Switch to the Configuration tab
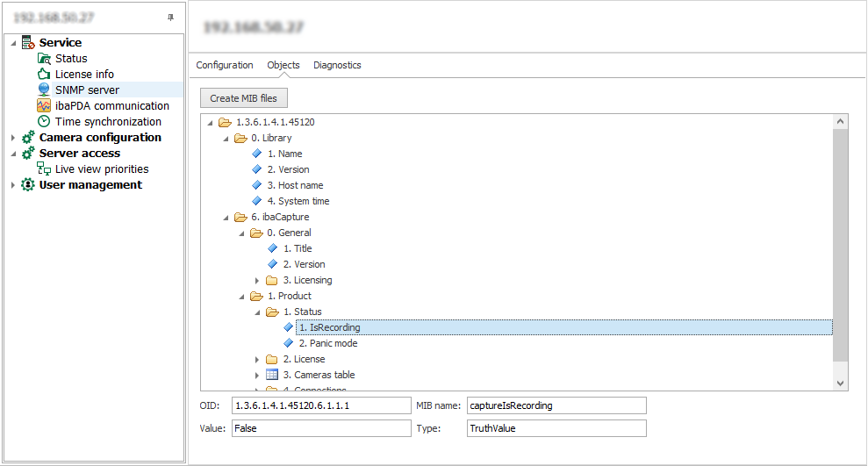This screenshot has width=868, height=466. click(x=224, y=65)
